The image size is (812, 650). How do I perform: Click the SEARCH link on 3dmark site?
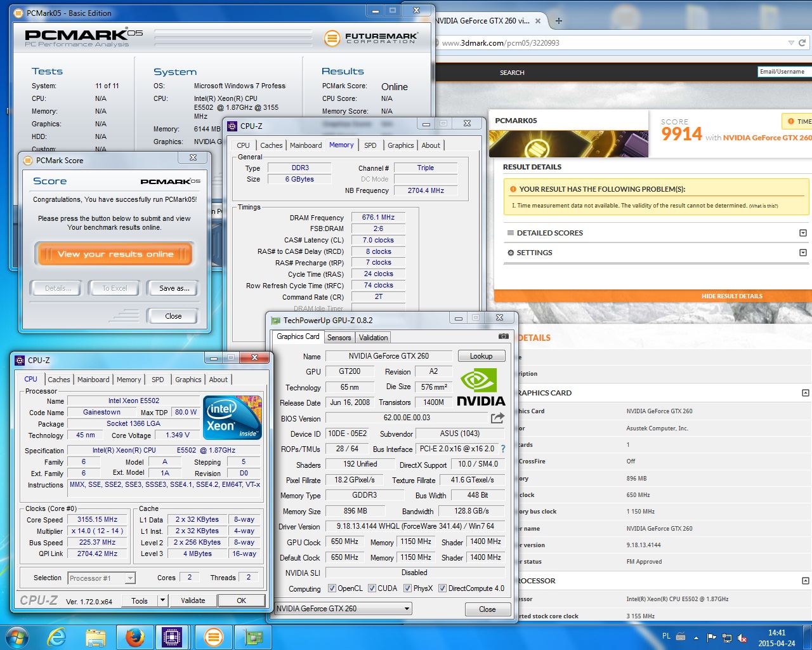pyautogui.click(x=512, y=72)
